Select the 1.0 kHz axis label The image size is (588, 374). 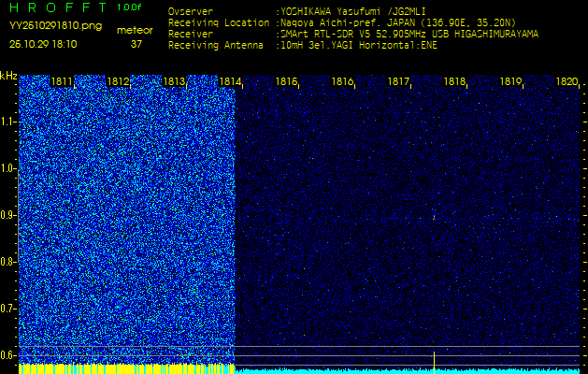(8, 168)
